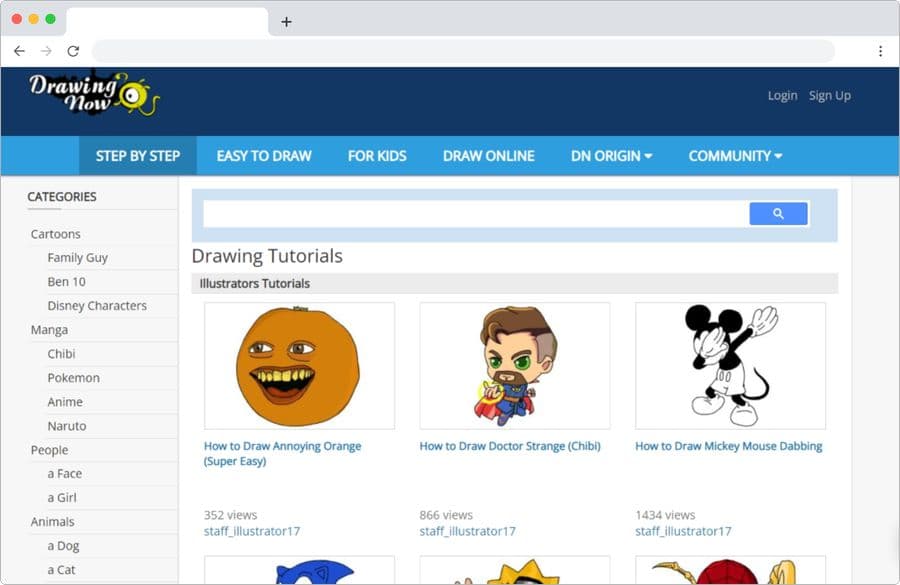Screen dimensions: 900x585
Task: Click the browser forward arrow
Action: click(x=46, y=51)
